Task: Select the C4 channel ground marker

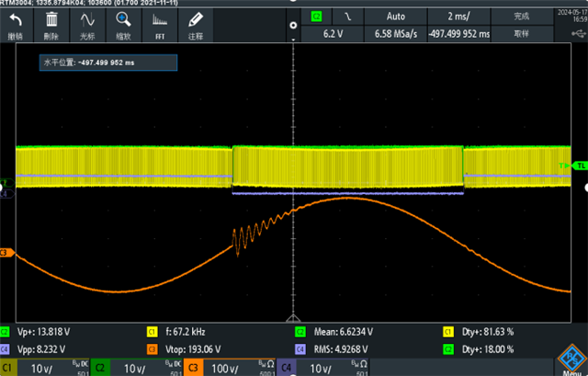Action: [x=6, y=194]
